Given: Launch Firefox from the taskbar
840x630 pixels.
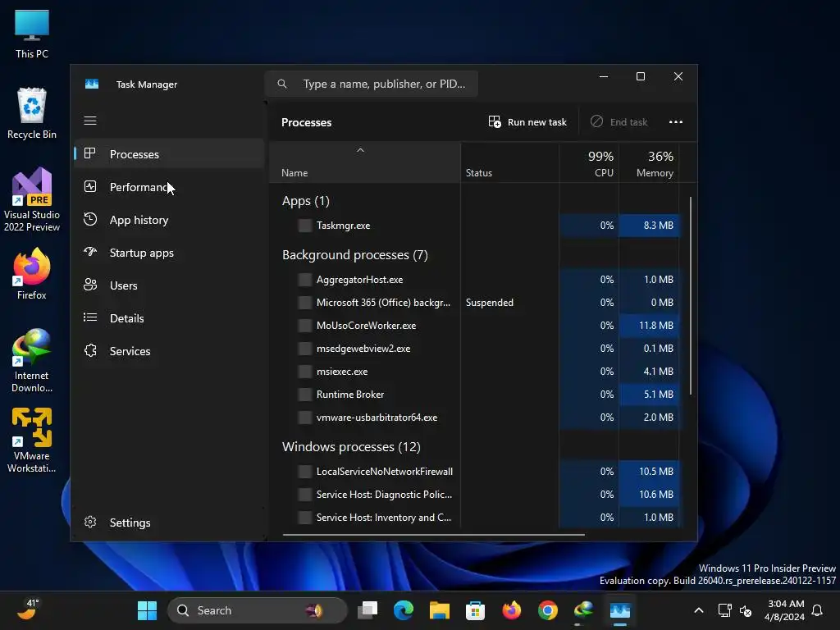Looking at the screenshot, I should [x=512, y=610].
